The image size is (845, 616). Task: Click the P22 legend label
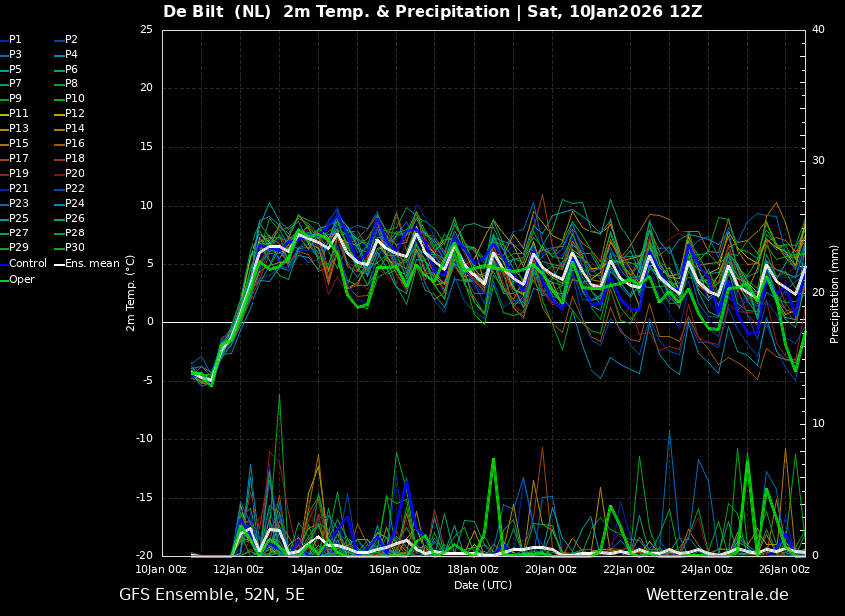pyautogui.click(x=75, y=189)
